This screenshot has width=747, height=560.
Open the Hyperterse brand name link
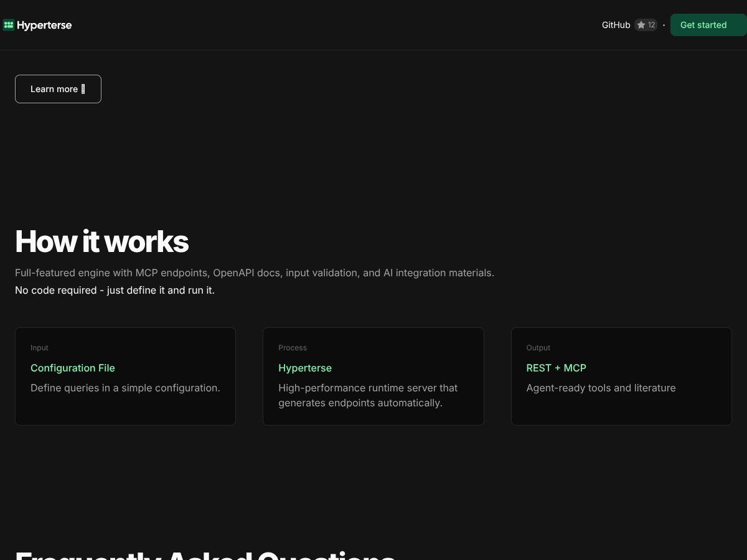(44, 26)
